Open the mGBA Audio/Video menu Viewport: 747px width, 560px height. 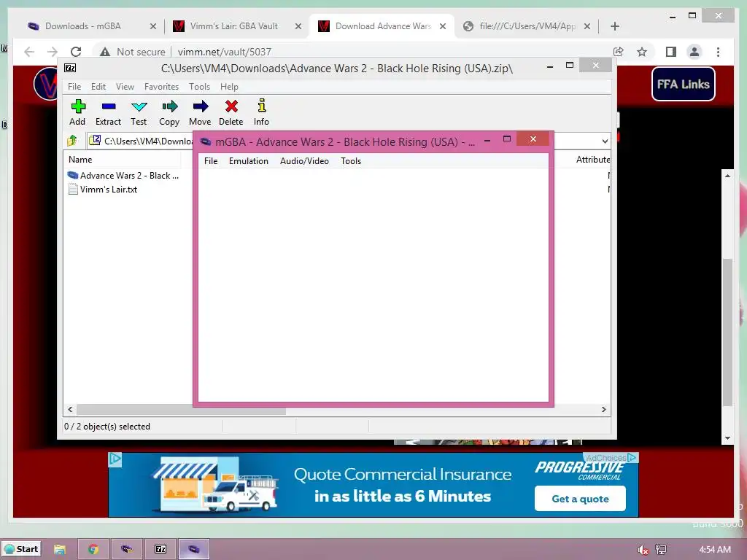(x=304, y=161)
